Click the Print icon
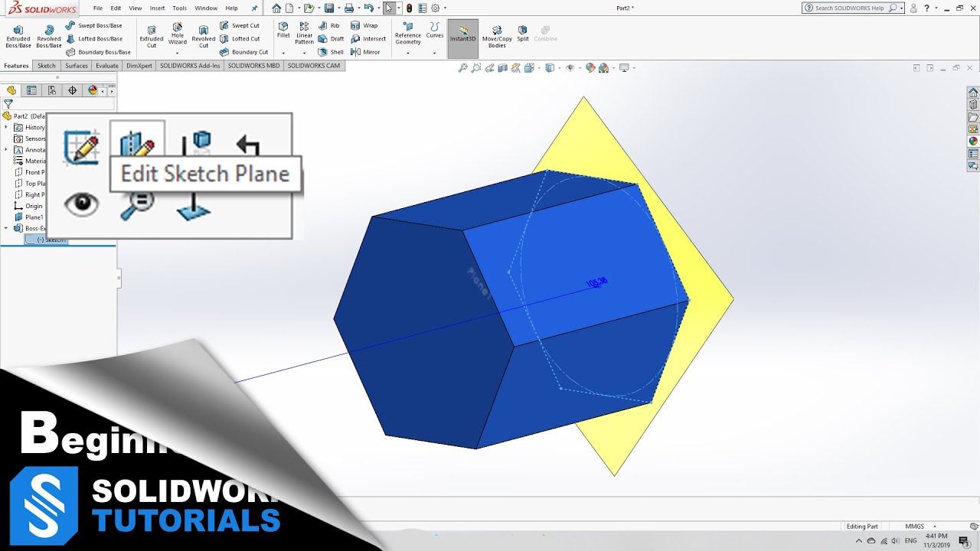Image resolution: width=980 pixels, height=551 pixels. 348,8
